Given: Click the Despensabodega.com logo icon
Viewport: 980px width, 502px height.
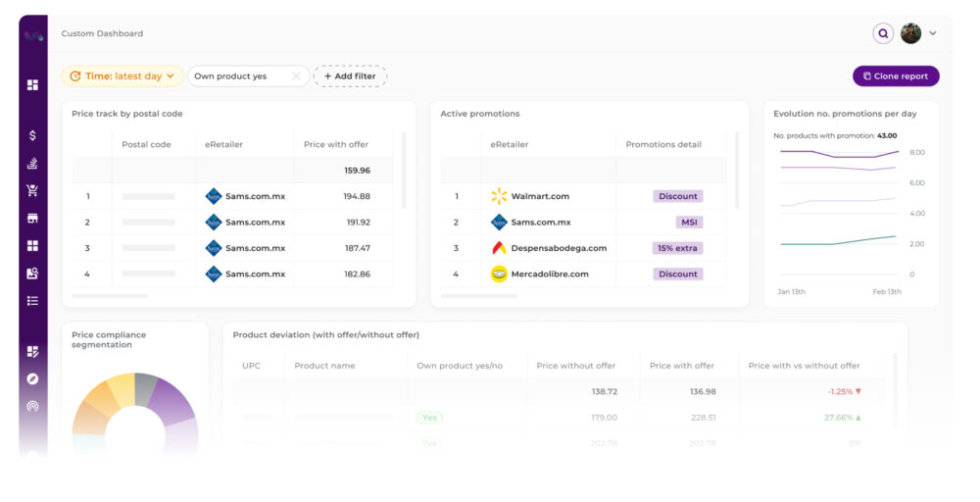Looking at the screenshot, I should coord(499,248).
